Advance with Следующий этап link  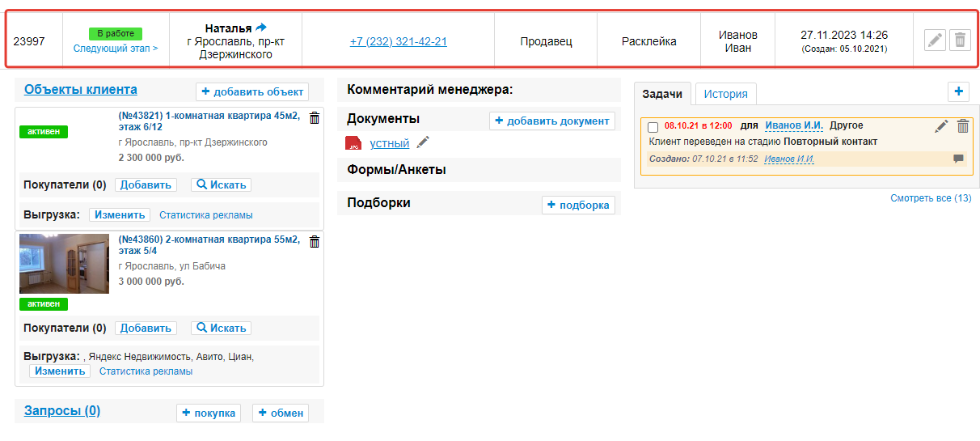coord(116,49)
